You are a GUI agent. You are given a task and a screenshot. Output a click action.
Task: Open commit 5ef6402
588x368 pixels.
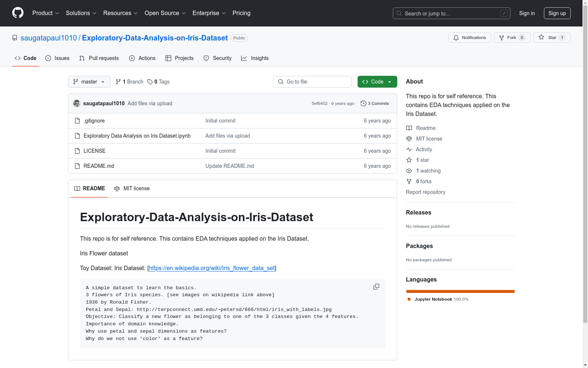coord(319,103)
